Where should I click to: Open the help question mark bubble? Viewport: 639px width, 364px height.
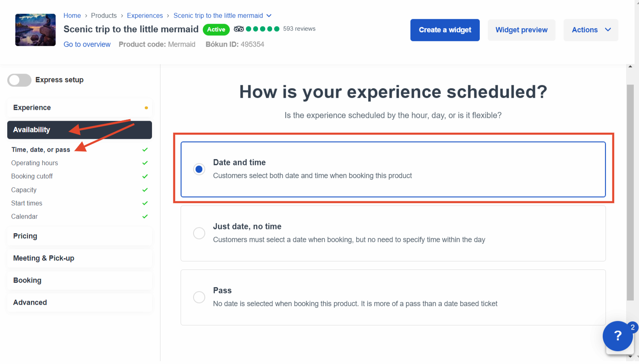(x=617, y=335)
